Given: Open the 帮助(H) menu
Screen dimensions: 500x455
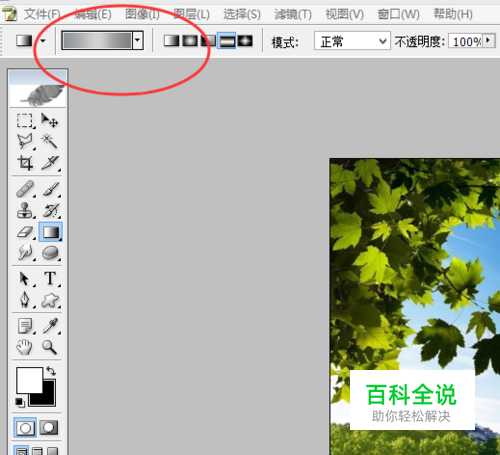Looking at the screenshot, I should [453, 14].
